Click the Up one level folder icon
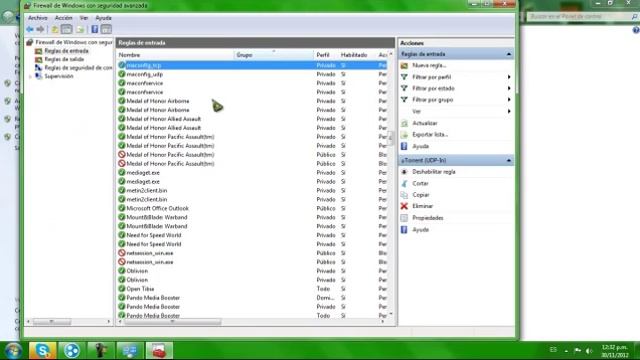This screenshot has width=640, height=360. pyautogui.click(x=55, y=29)
